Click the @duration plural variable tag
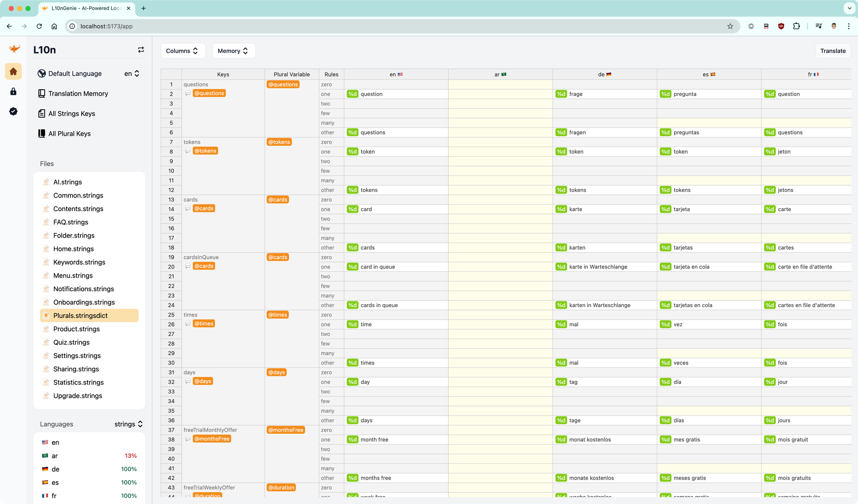 (x=282, y=487)
